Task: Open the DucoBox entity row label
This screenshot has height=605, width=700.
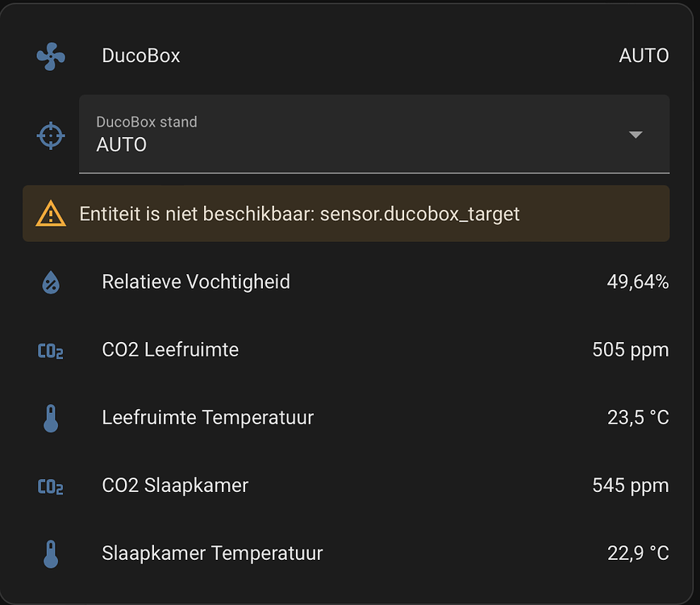Action: pos(141,56)
